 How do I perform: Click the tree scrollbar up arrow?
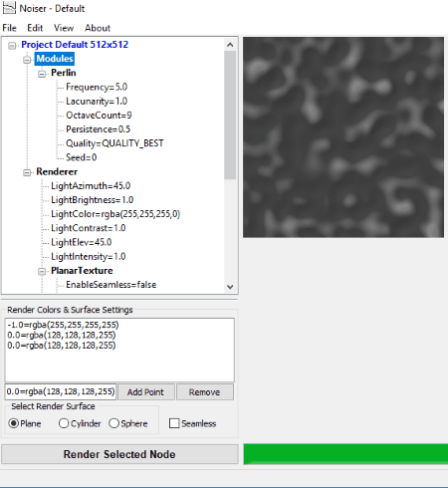click(x=230, y=45)
